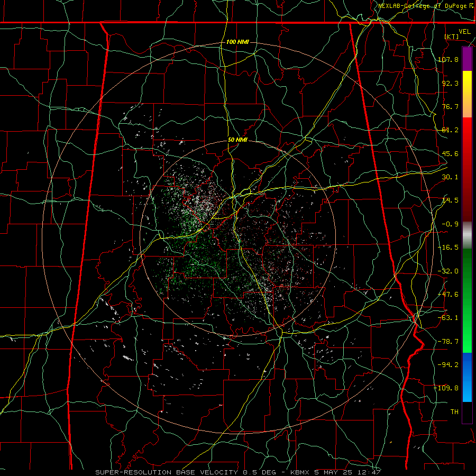
Task: Click the 61.2 legend value
Action: point(450,130)
